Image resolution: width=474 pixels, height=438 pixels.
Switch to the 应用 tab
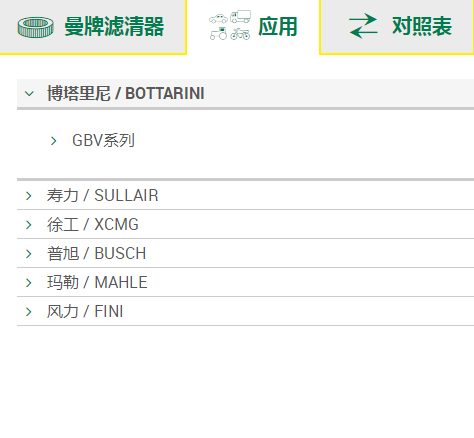tap(253, 26)
